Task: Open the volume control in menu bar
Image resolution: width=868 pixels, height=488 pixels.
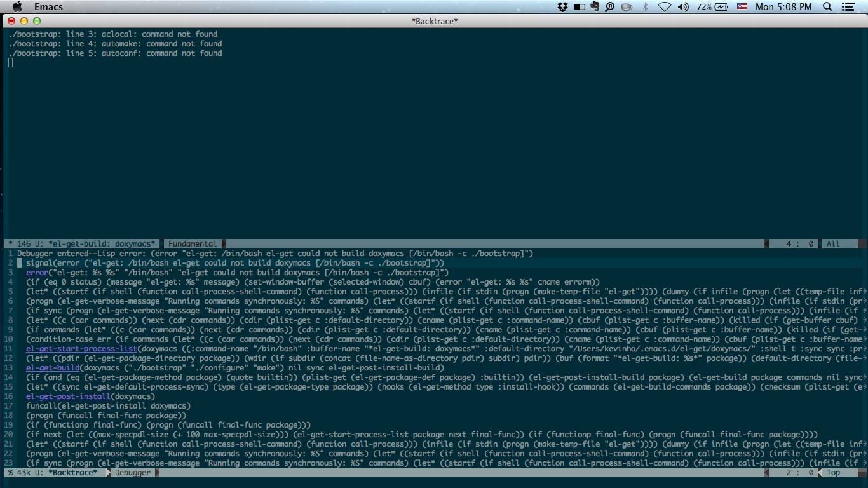Action: 683,6
